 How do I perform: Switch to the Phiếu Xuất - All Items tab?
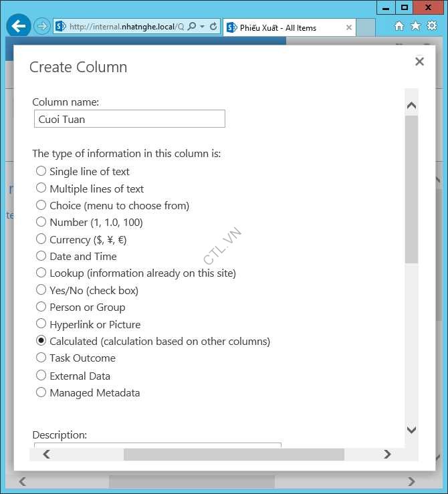[281, 27]
